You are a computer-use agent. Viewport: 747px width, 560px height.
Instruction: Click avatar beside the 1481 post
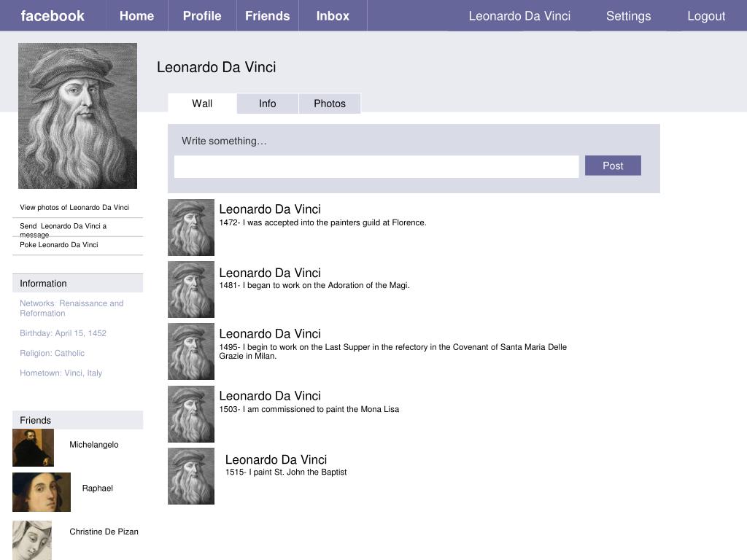[x=191, y=289]
